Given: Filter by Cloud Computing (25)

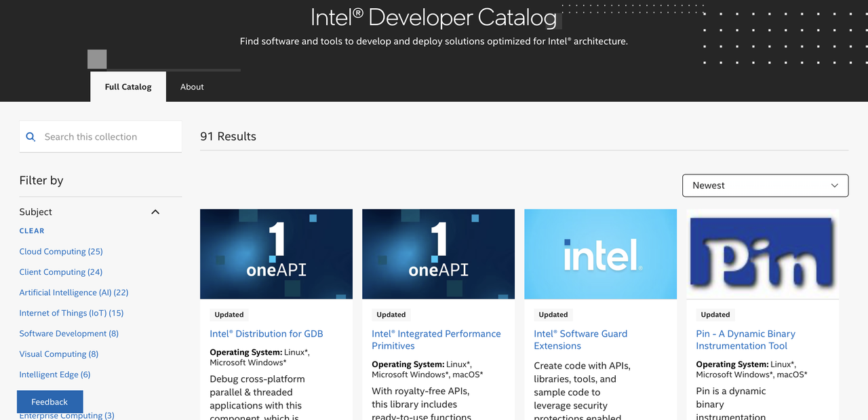Looking at the screenshot, I should (61, 251).
